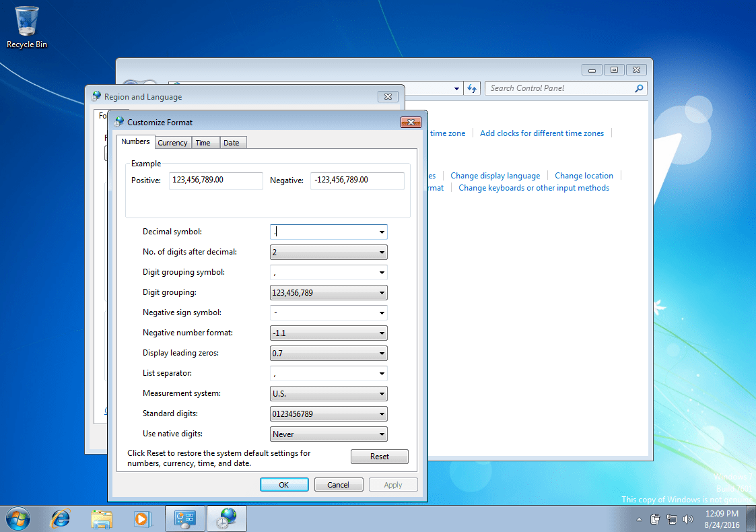The image size is (756, 532).
Task: Click the Decimal symbol text box
Action: coord(324,232)
